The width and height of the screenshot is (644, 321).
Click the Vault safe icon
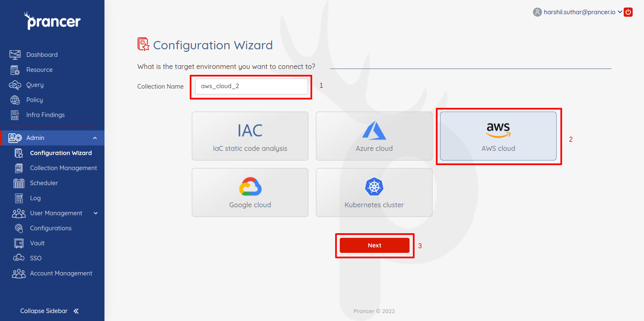19,243
